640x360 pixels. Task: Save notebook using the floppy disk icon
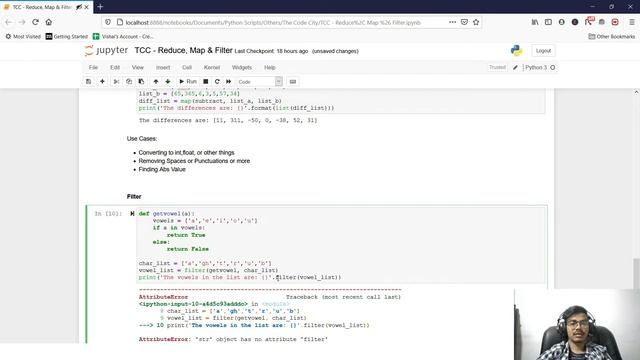(89, 82)
